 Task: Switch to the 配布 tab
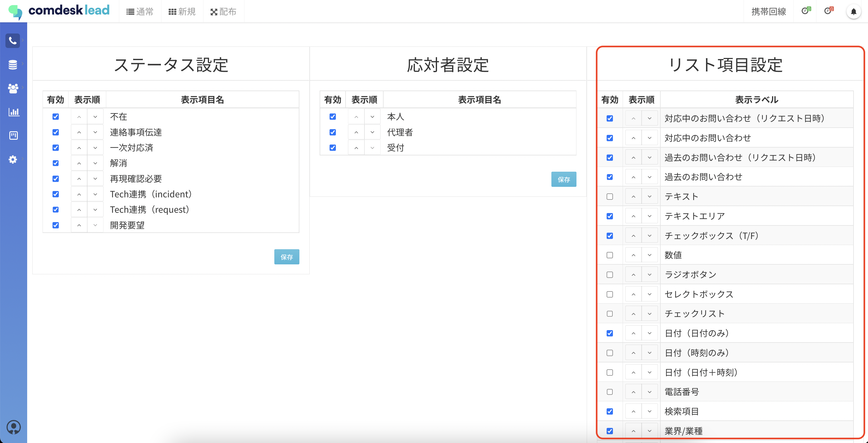click(x=223, y=12)
